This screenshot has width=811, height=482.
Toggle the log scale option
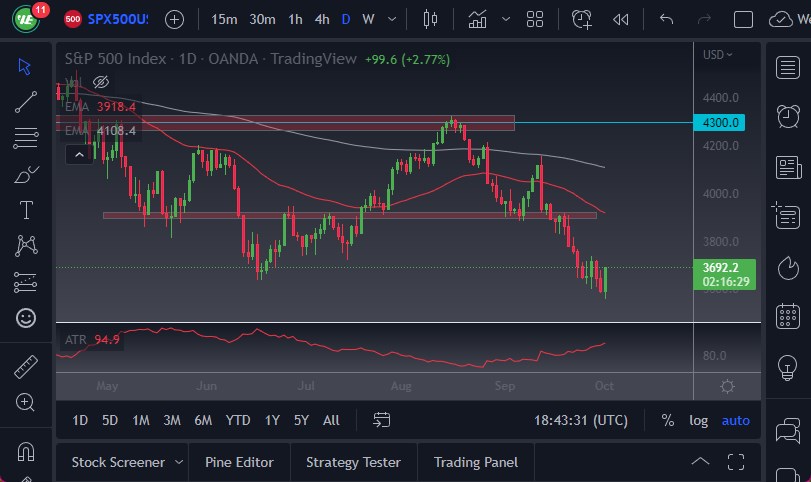[698, 420]
